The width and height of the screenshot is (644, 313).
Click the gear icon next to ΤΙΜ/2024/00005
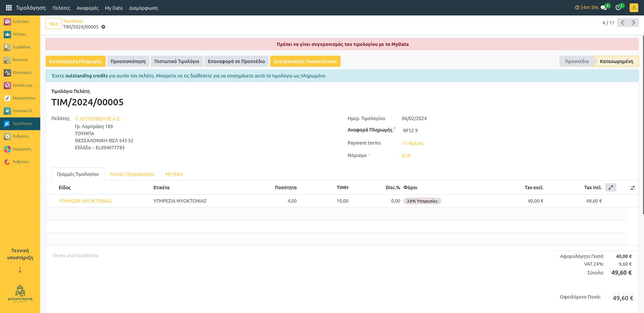[x=103, y=27]
